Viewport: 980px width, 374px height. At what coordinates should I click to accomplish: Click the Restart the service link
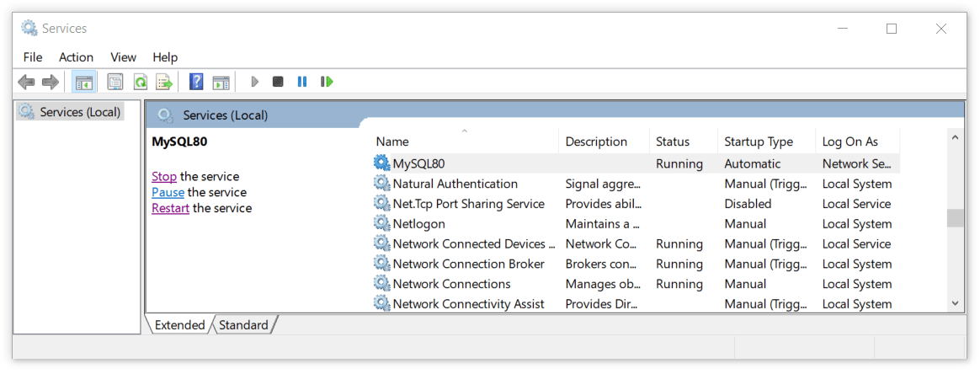[171, 208]
